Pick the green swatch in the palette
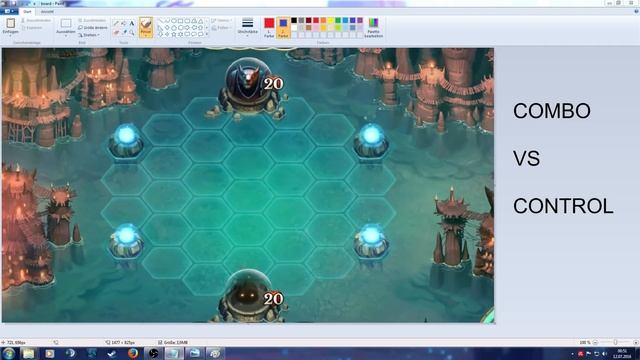The width and height of the screenshot is (640, 360). [338, 20]
